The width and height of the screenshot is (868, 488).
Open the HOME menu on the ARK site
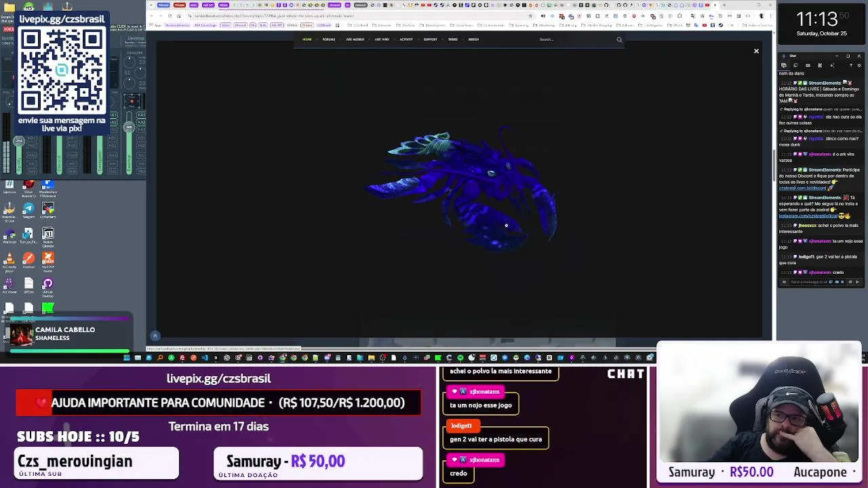[x=307, y=39]
